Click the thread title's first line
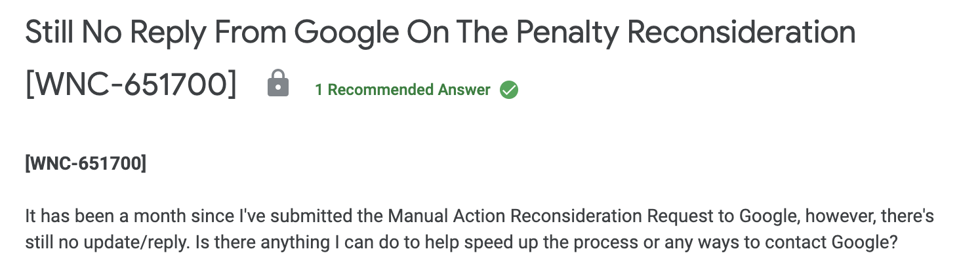Screen dimensions: 980x268 click(439, 33)
